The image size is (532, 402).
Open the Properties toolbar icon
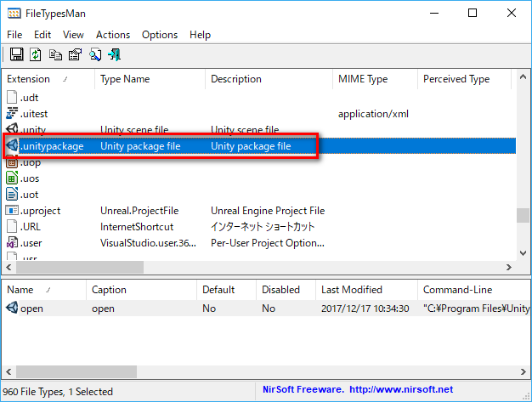76,54
